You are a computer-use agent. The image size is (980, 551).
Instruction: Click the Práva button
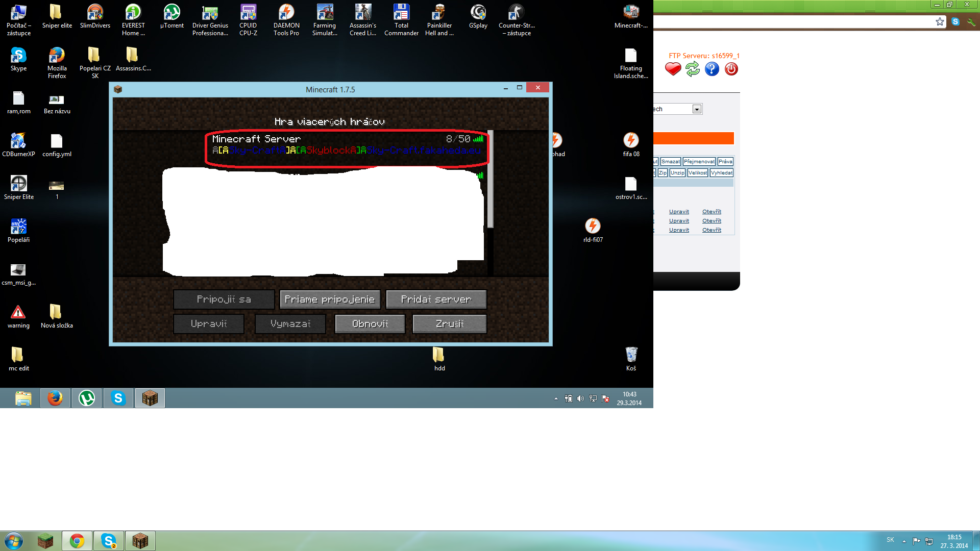[x=725, y=161]
